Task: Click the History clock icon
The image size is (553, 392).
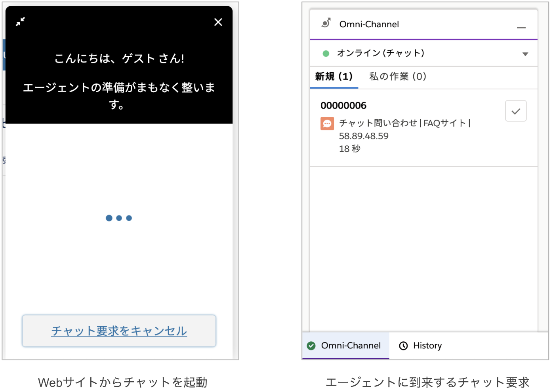Action: (403, 346)
